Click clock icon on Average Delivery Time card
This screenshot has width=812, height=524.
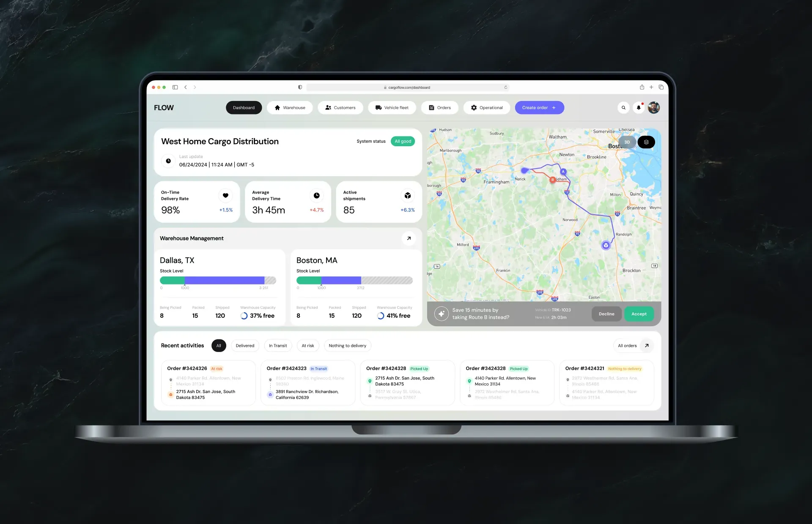click(x=316, y=196)
